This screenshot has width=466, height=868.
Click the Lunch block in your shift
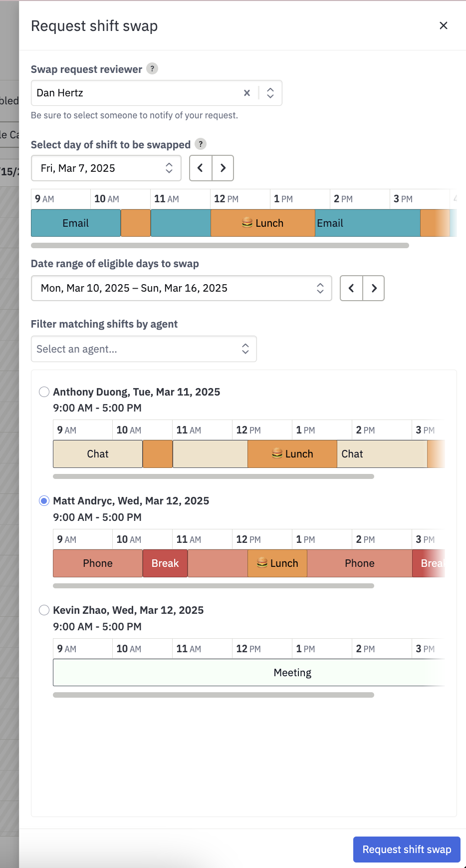click(263, 223)
